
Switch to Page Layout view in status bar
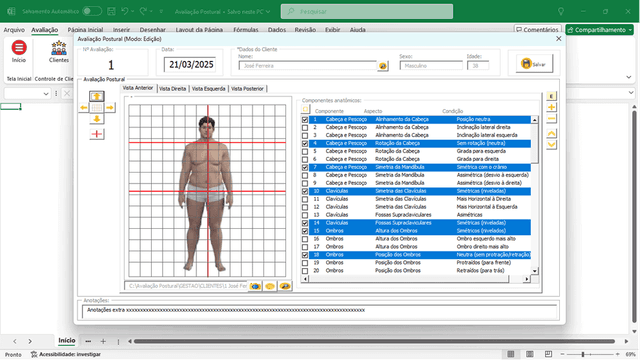[x=530, y=354]
